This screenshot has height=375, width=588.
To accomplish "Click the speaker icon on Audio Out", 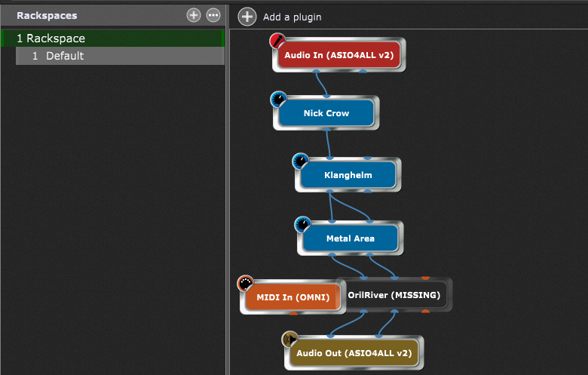I will [290, 340].
